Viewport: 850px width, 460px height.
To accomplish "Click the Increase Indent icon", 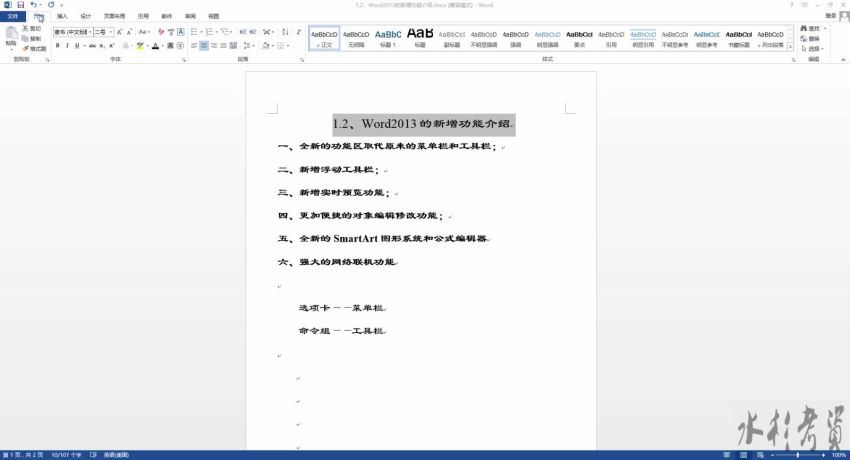I will pos(253,32).
